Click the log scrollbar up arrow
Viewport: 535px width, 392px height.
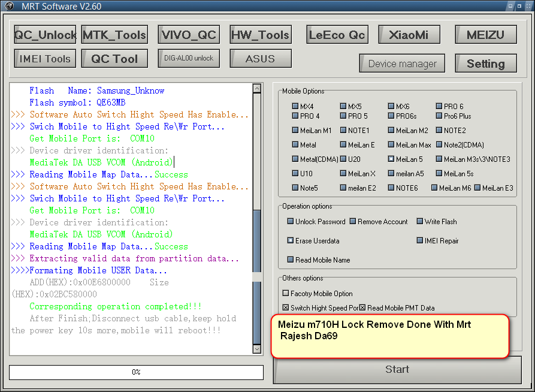[x=257, y=89]
